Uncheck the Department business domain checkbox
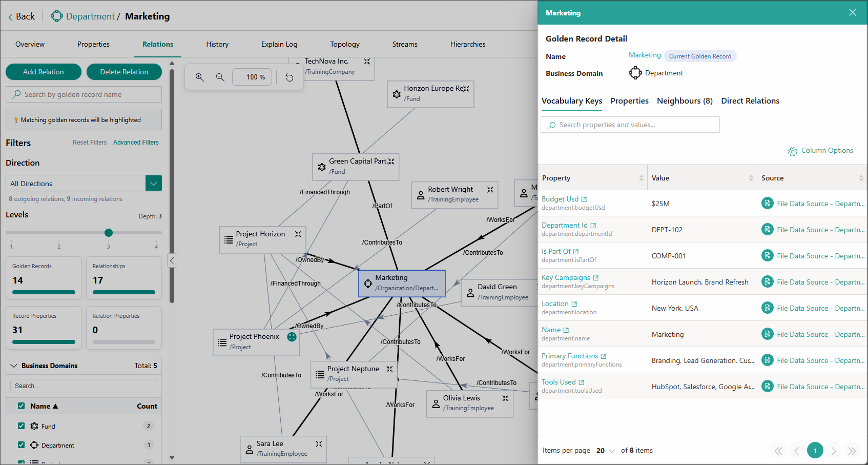Viewport: 868px width, 465px height. click(21, 445)
